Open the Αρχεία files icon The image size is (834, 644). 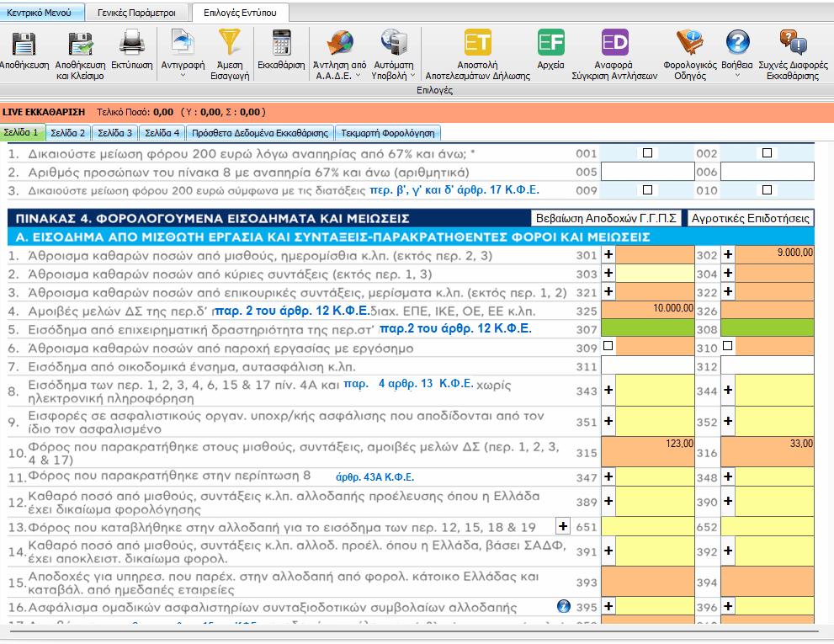click(x=550, y=43)
